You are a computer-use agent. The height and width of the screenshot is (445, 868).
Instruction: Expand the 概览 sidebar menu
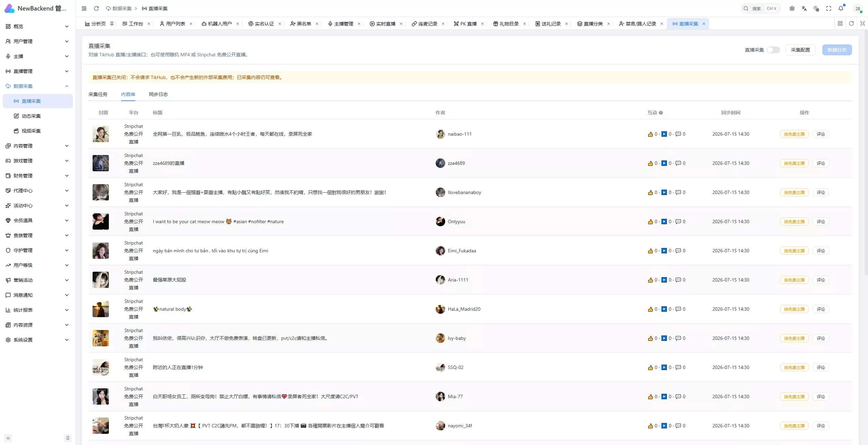click(37, 26)
